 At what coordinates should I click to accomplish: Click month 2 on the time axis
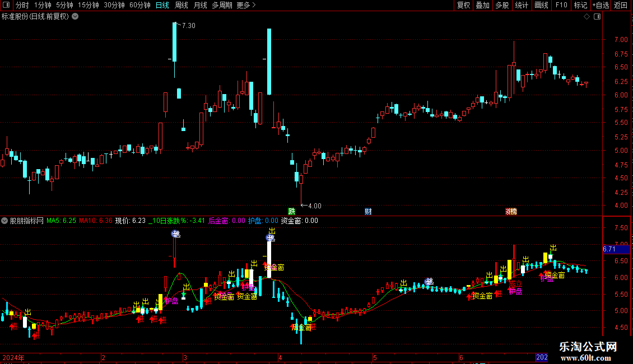(103, 358)
